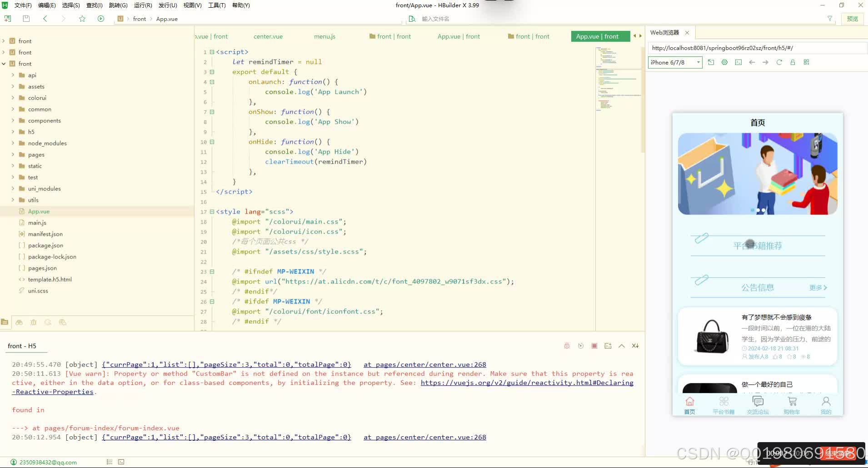Close the Web浏览器 tab

pyautogui.click(x=687, y=33)
